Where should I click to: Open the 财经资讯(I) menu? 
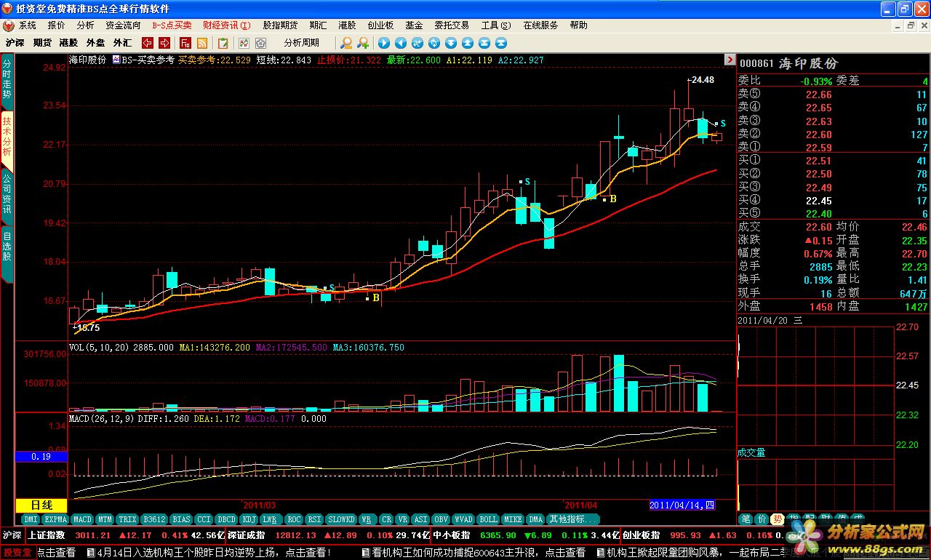tap(226, 25)
